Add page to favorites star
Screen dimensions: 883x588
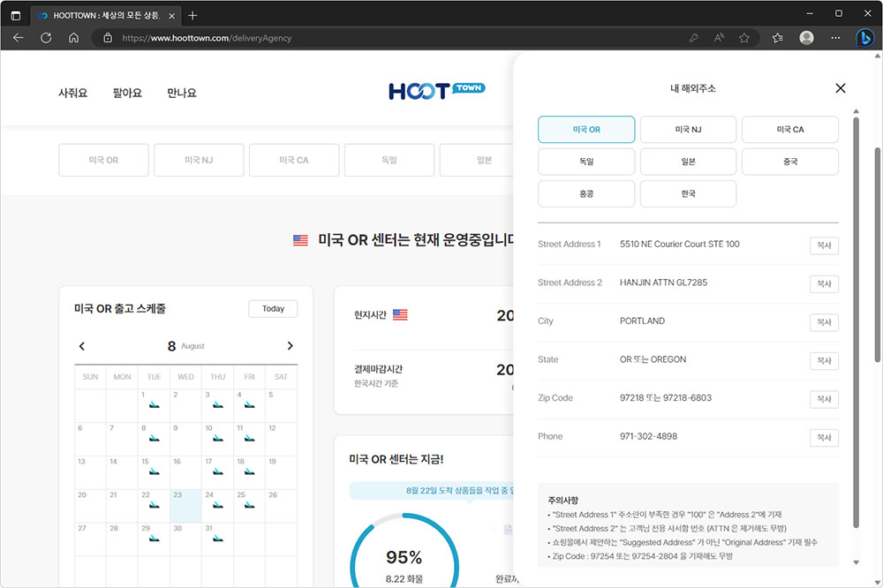(x=744, y=38)
